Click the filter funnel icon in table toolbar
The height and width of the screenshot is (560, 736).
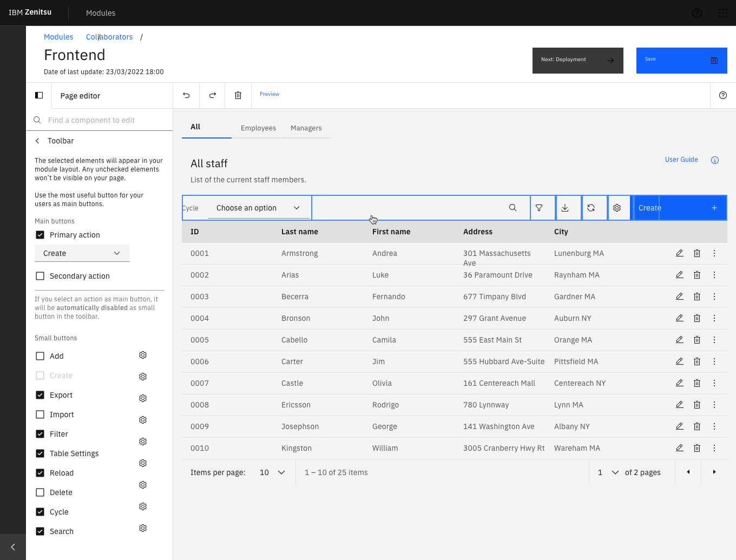[x=539, y=208]
